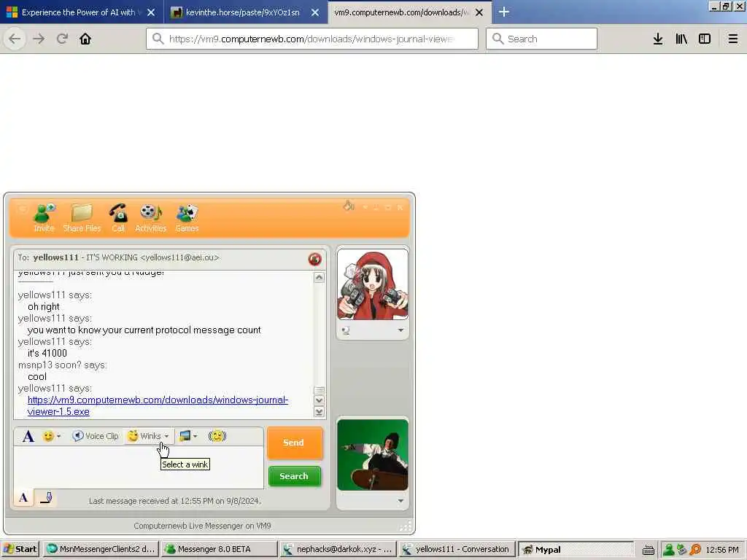Switch to handwriting pen mode tab
Viewport: 747px width, 560px height.
tap(46, 498)
